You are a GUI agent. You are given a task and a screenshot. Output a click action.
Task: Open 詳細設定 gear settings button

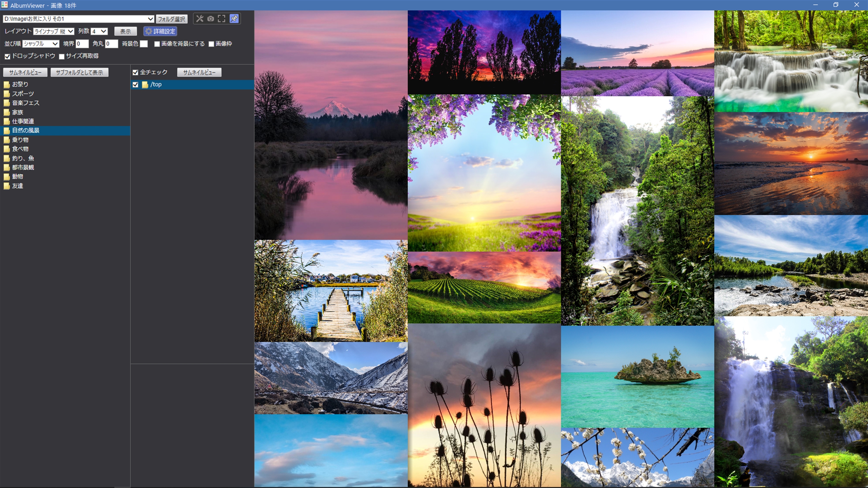click(160, 31)
